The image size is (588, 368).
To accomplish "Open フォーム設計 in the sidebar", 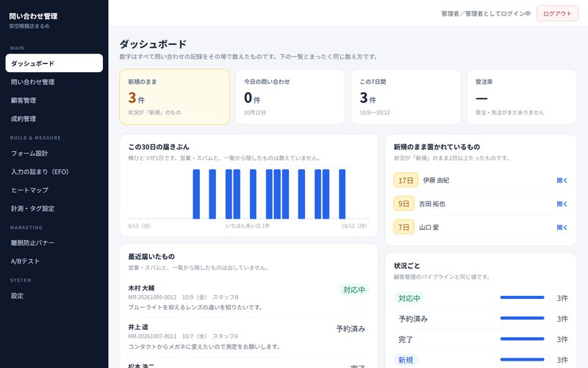I will point(54,153).
